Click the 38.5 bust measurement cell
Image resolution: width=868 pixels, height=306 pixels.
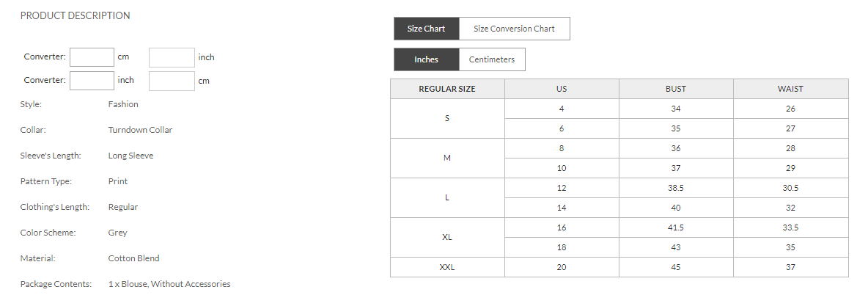(x=676, y=188)
